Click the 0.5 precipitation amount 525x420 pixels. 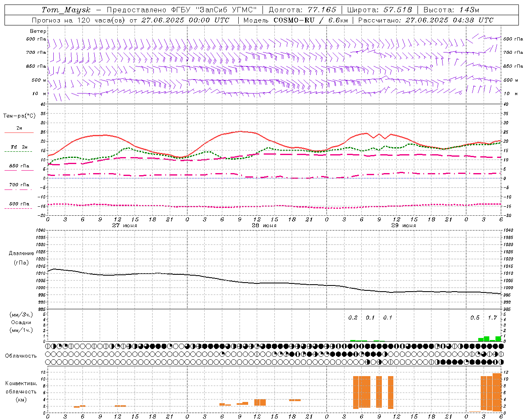[x=475, y=317]
